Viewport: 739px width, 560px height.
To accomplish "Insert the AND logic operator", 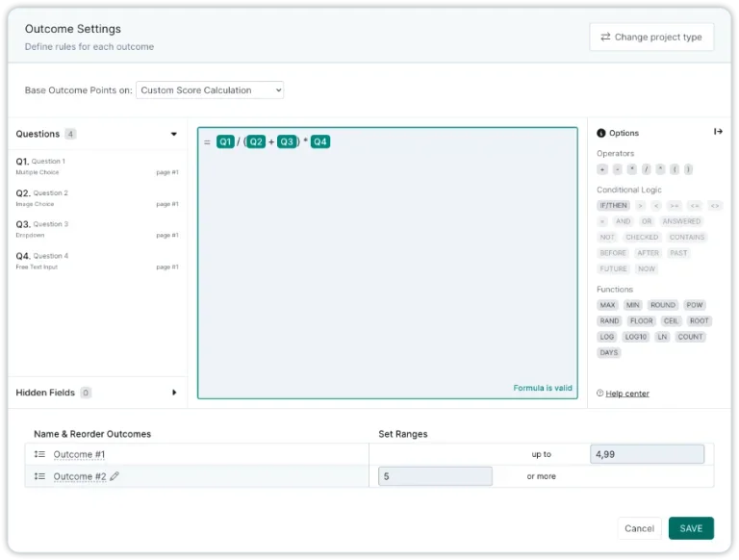I will pyautogui.click(x=624, y=221).
